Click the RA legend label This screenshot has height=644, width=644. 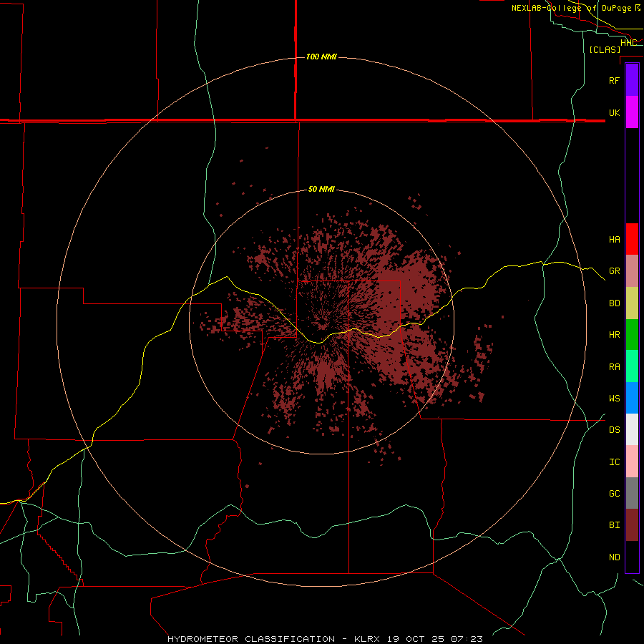pos(615,367)
